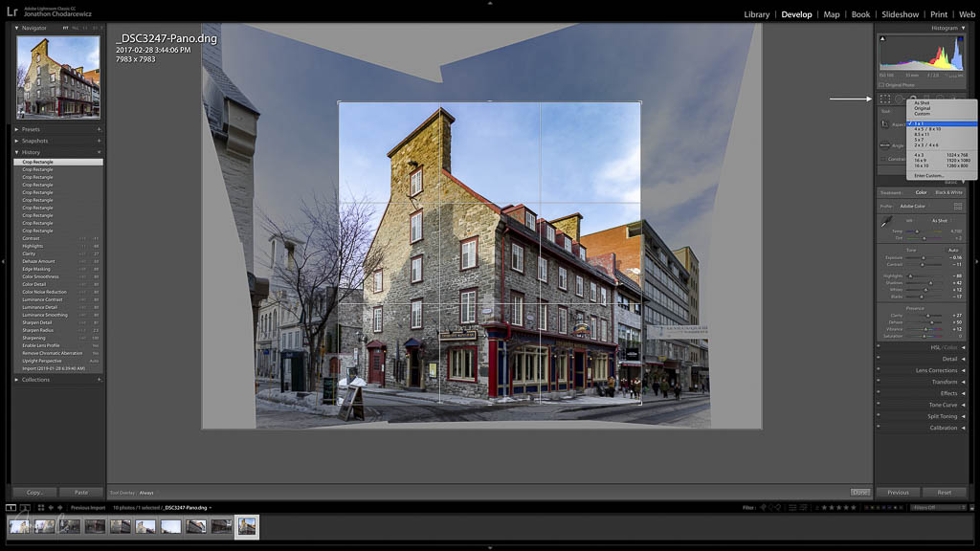Click the main window display icon
The image size is (980, 551).
(x=11, y=507)
